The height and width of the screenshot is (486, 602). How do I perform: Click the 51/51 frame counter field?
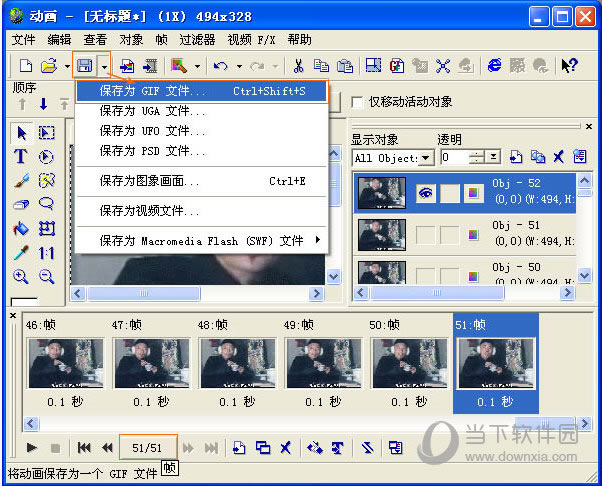tap(147, 448)
